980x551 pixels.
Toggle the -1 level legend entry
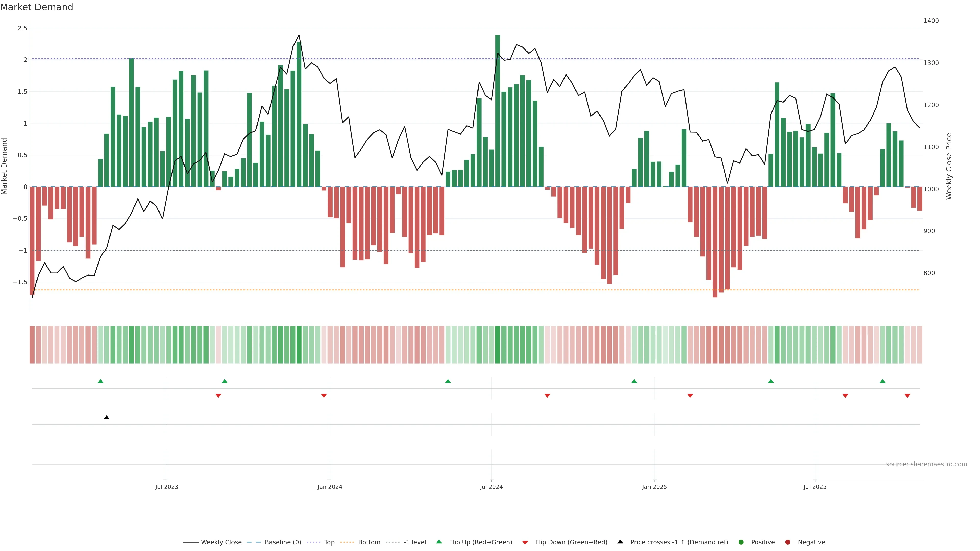tap(414, 542)
